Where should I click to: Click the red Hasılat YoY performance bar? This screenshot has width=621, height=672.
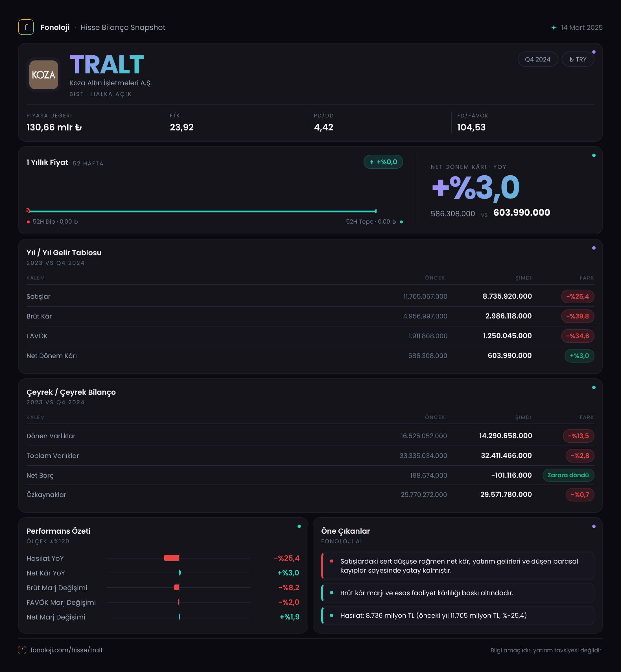[x=171, y=558]
